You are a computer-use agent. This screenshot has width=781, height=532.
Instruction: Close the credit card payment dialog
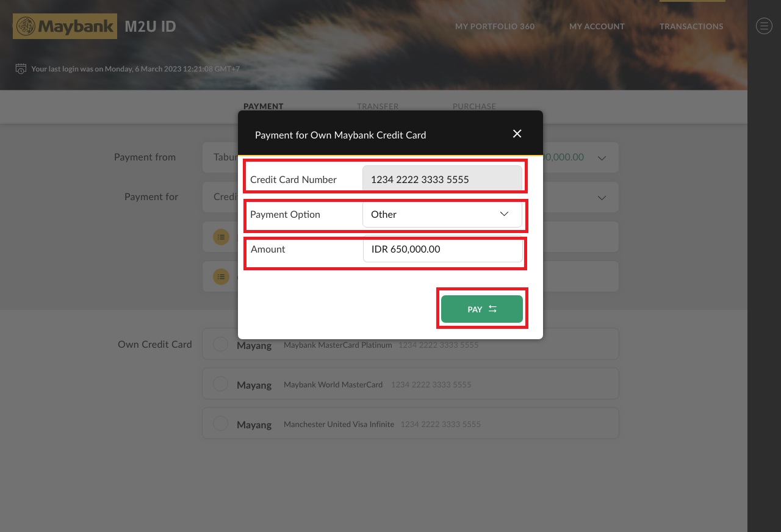click(x=517, y=134)
